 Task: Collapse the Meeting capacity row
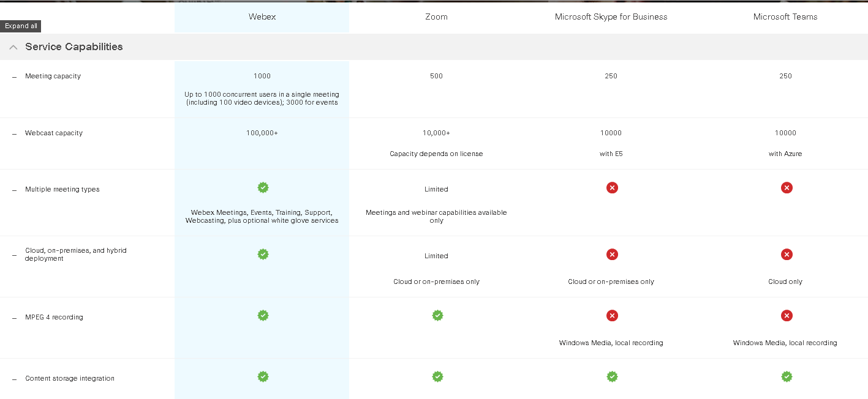point(13,76)
